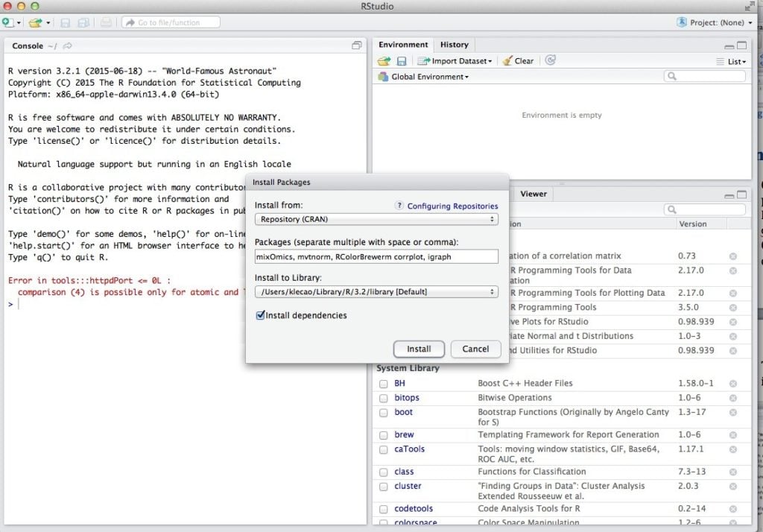
Task: Uncheck Install dependencies
Action: coord(260,315)
